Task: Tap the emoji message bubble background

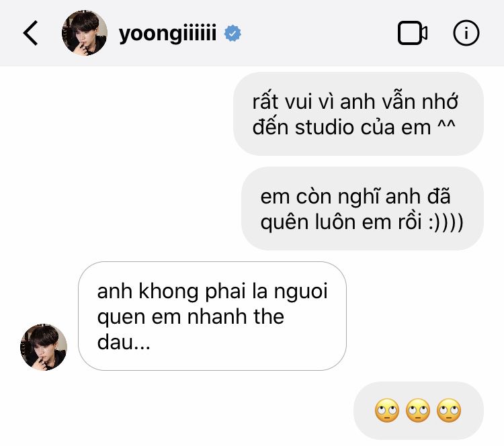Action: pos(419,410)
